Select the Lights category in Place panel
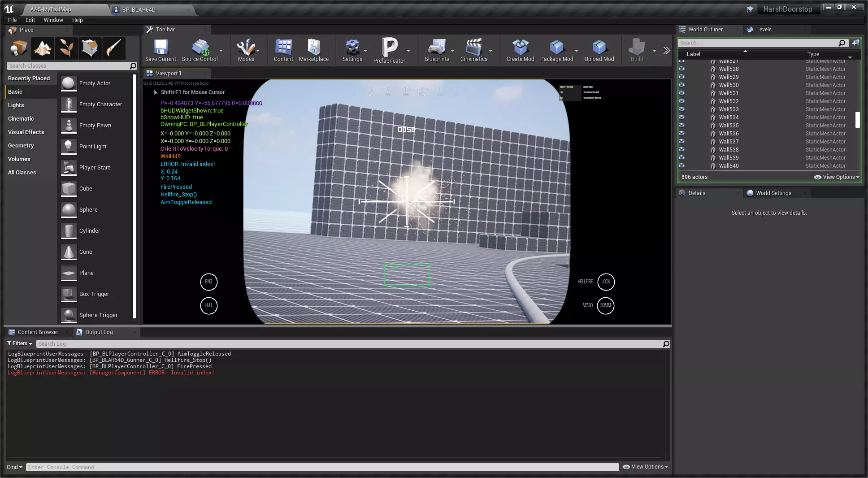 pyautogui.click(x=16, y=105)
